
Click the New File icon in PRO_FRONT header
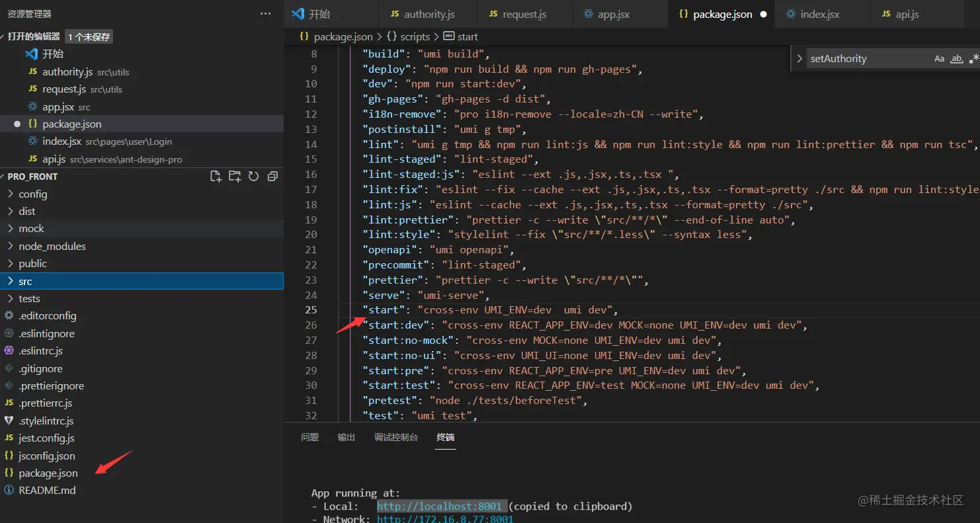(x=216, y=177)
